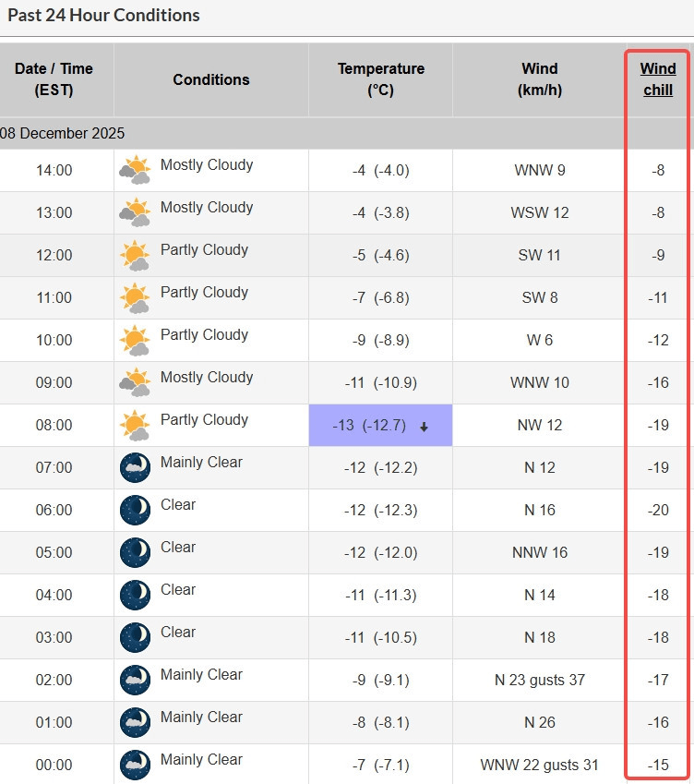Click the 08 December 2025 date row
Viewport: 694px width, 784px height.
pyautogui.click(x=63, y=133)
